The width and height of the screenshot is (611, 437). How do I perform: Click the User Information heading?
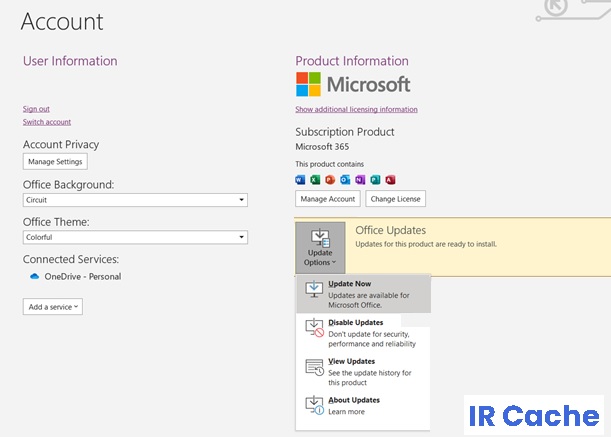coord(70,61)
